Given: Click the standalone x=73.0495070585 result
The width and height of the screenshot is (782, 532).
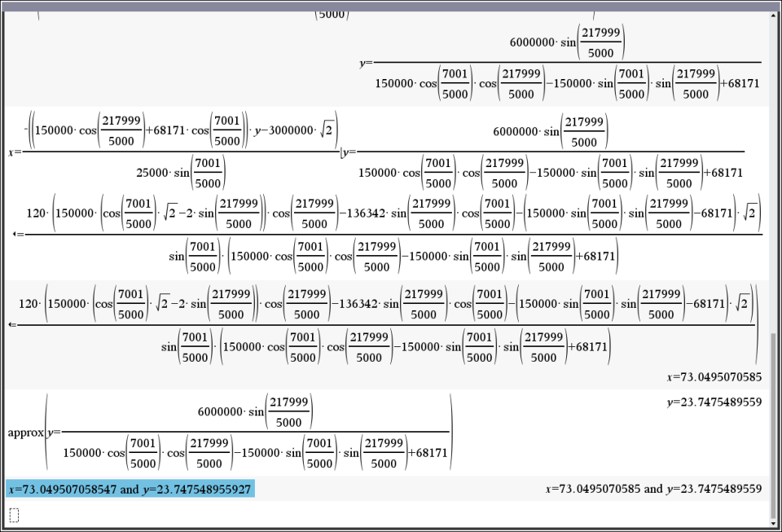Looking at the screenshot, I should (714, 377).
